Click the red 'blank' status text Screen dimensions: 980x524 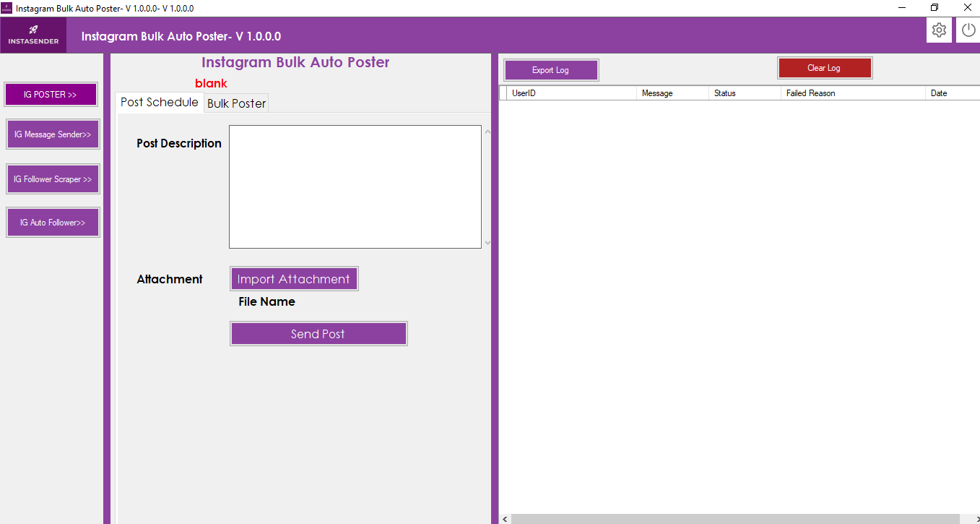[211, 83]
